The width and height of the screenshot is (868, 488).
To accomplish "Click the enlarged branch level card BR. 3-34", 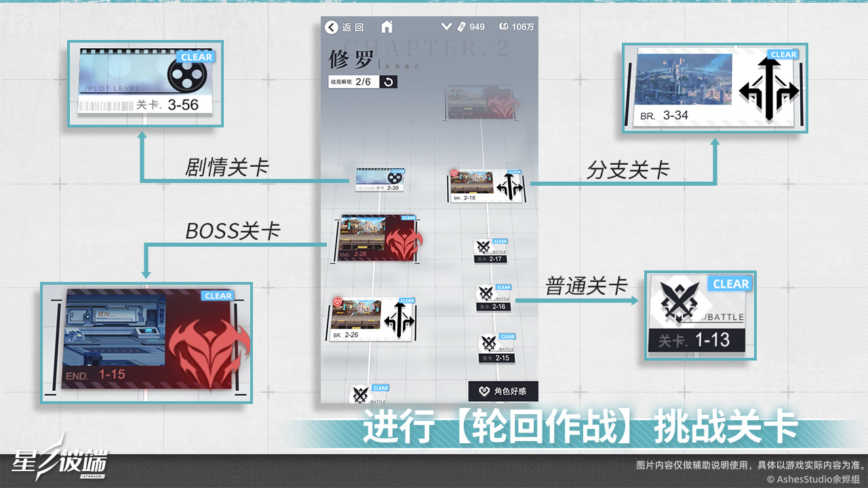I will tap(714, 87).
